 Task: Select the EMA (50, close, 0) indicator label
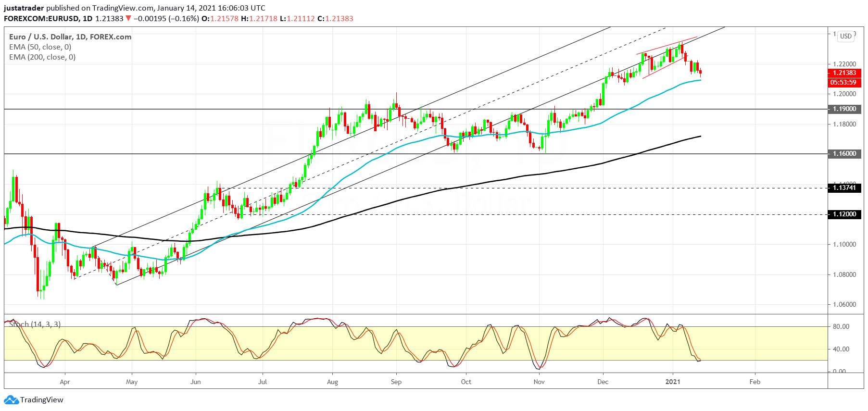[40, 47]
